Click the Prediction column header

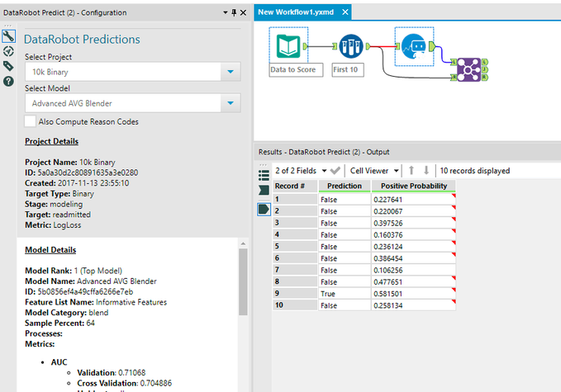pos(345,186)
